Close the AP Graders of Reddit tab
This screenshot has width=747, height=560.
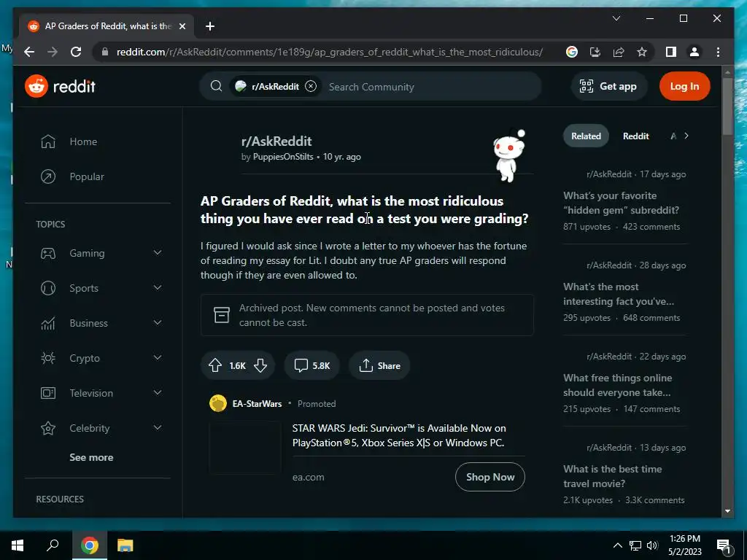point(182,26)
